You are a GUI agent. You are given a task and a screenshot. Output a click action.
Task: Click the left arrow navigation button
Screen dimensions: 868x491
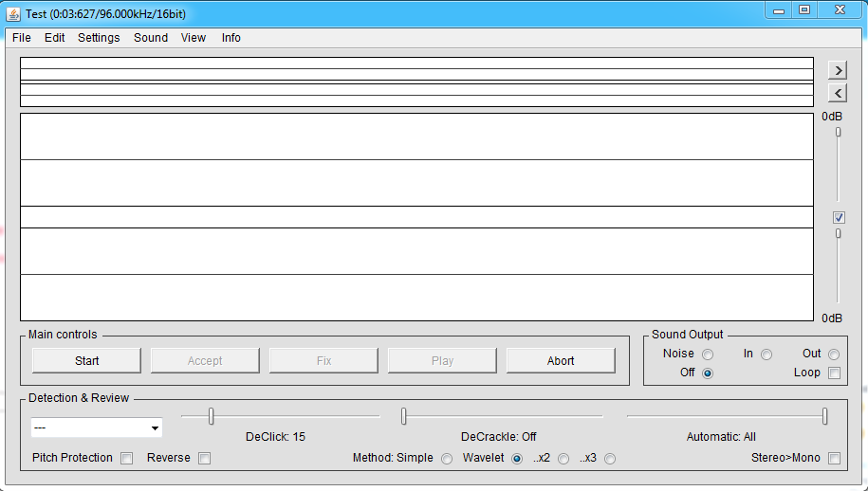tap(838, 93)
